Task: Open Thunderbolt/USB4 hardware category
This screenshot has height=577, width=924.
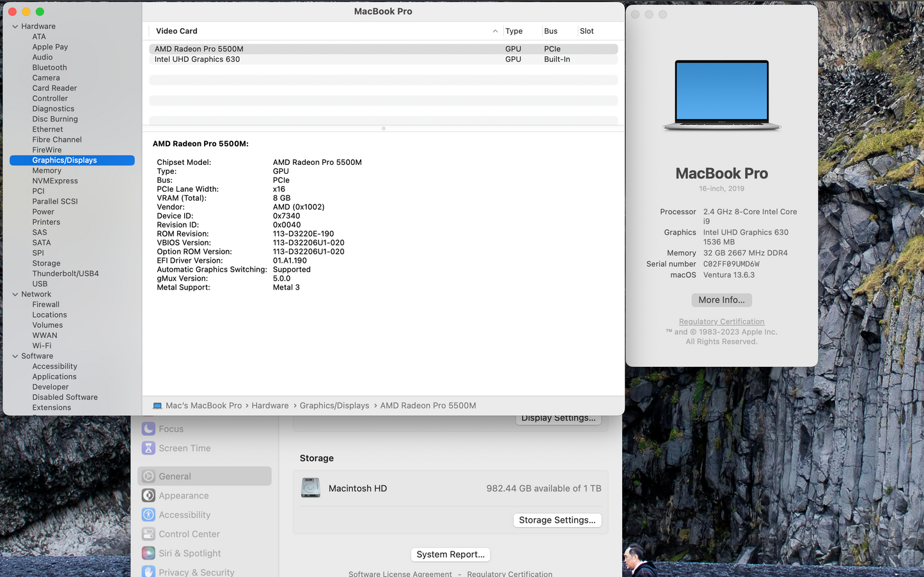Action: pos(65,273)
